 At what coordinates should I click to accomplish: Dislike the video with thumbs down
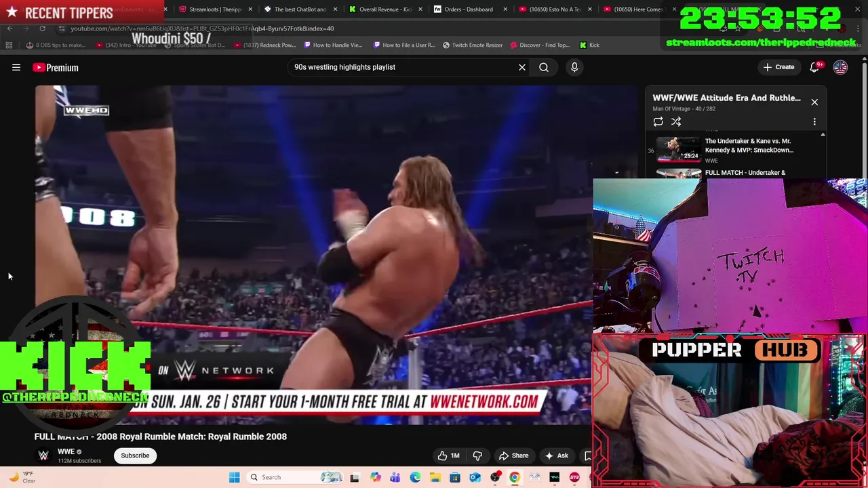pos(477,455)
